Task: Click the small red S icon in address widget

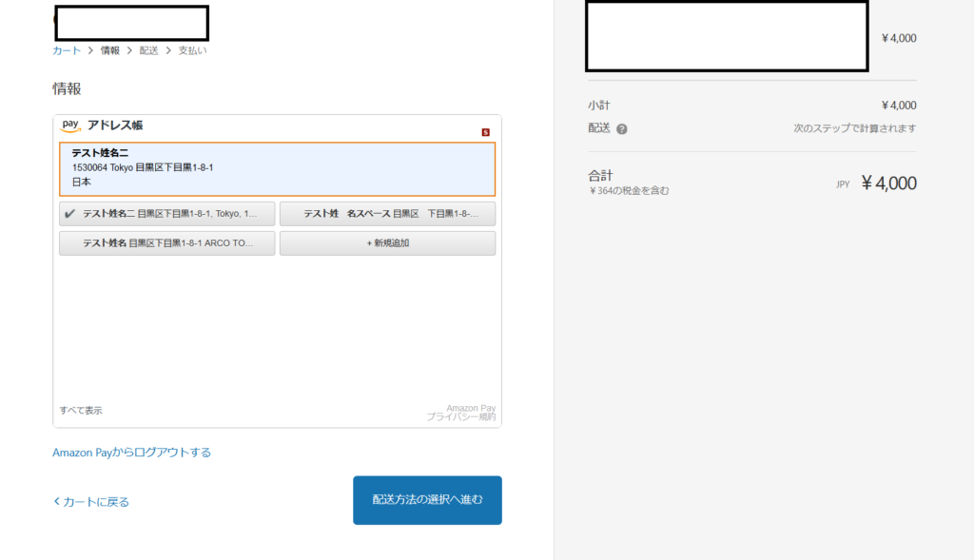Action: click(485, 132)
